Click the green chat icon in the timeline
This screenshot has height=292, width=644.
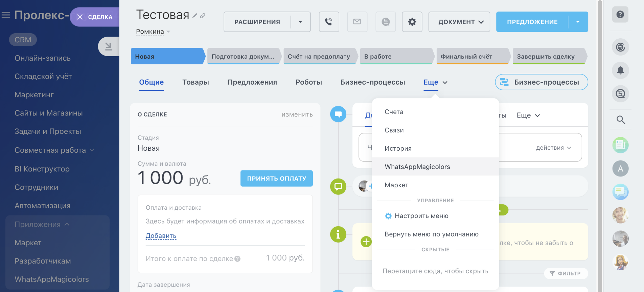(338, 187)
